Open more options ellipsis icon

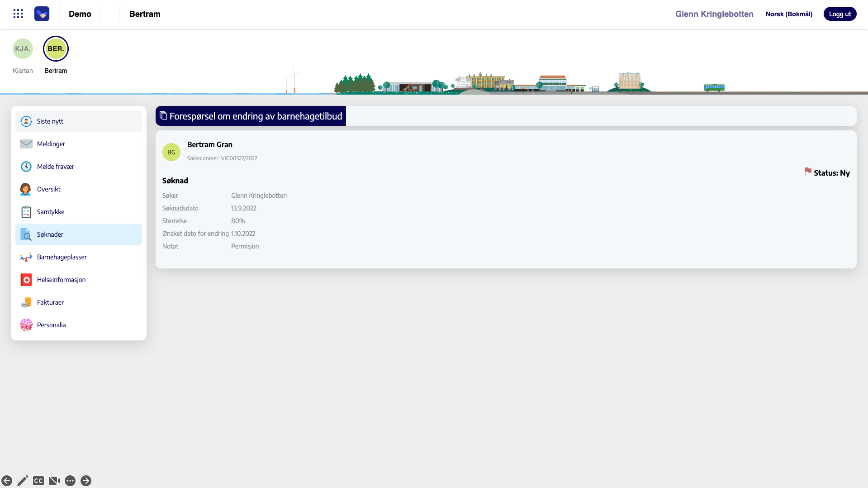tap(70, 480)
